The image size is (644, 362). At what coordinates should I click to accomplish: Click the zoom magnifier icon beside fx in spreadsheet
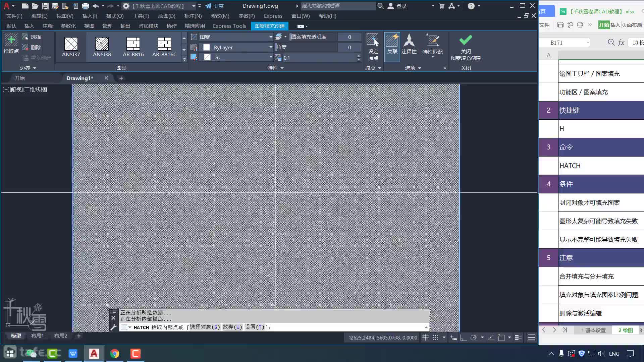[x=611, y=42]
